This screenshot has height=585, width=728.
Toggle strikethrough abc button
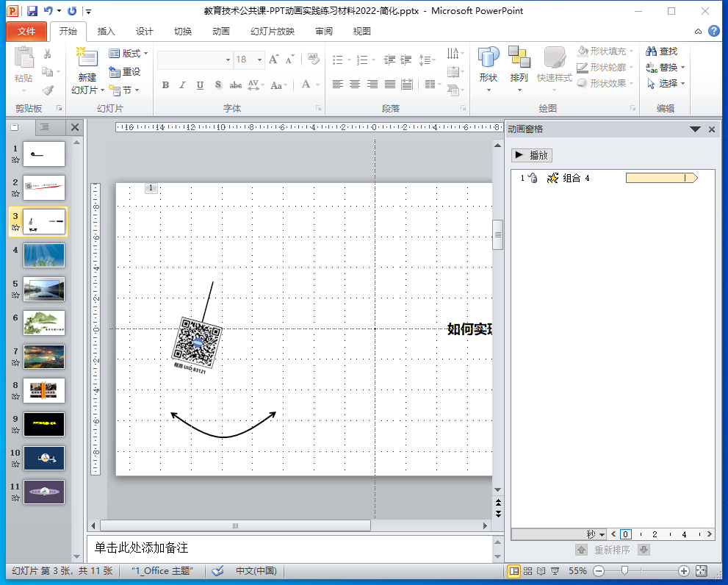pos(235,85)
